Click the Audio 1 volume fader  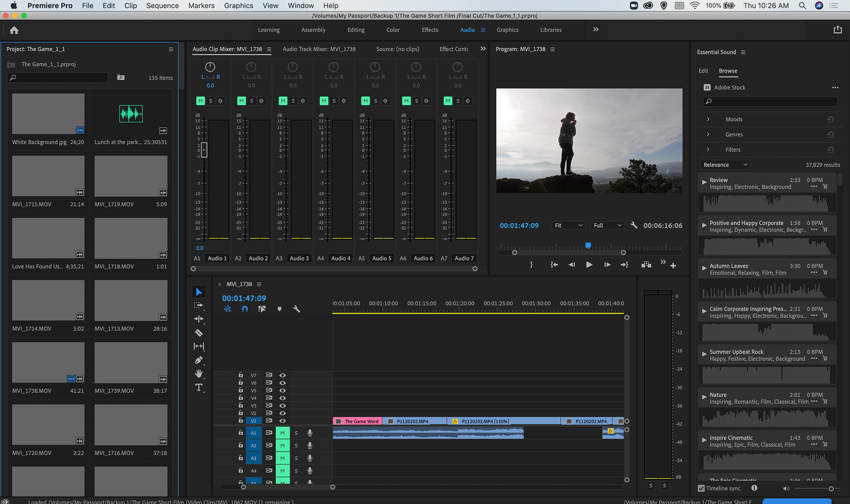(204, 150)
